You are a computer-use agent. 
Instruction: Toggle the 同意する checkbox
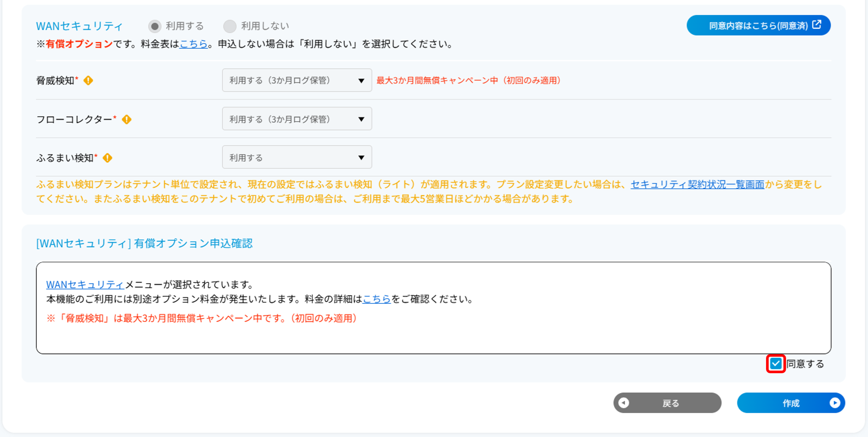pyautogui.click(x=776, y=364)
